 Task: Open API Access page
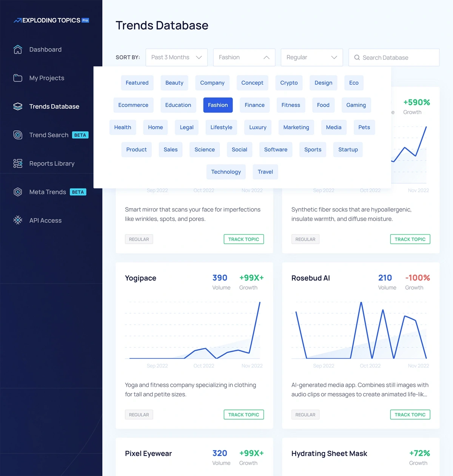45,220
